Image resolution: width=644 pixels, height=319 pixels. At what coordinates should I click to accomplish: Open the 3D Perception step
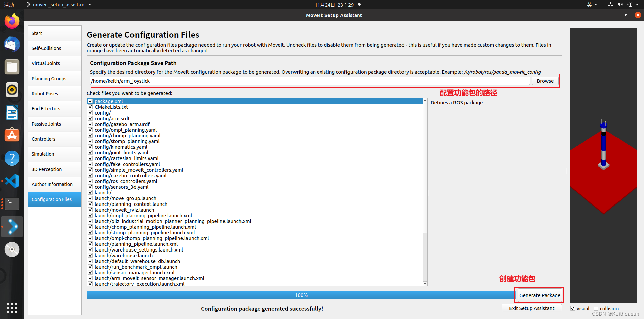point(55,169)
